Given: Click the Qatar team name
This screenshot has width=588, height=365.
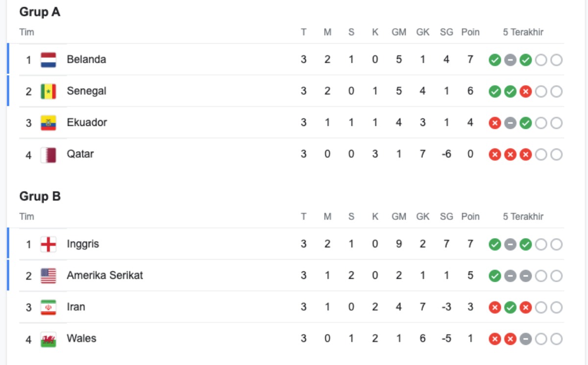Looking at the screenshot, I should [x=80, y=154].
